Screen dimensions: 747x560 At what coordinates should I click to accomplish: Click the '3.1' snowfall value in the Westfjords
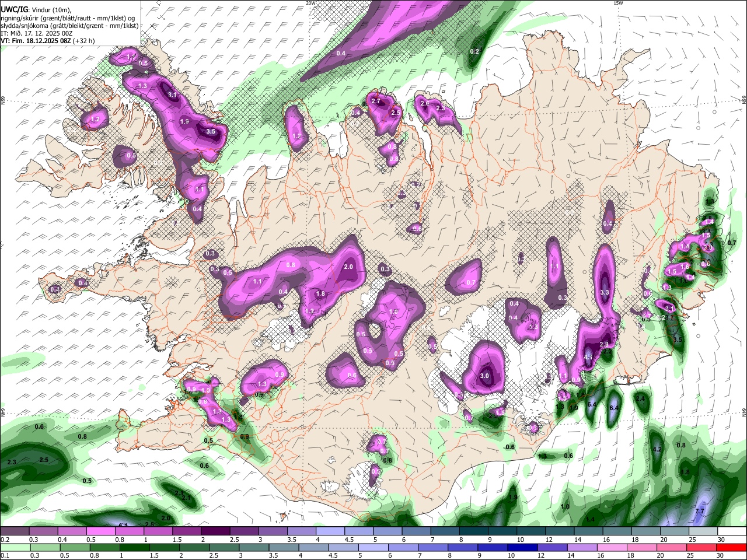(x=172, y=94)
